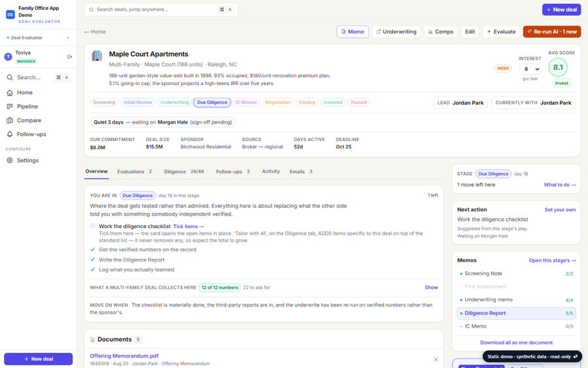Screen dimensions: 588x368
Task: Click Currently With Jordan Park chip
Action: 533,103
